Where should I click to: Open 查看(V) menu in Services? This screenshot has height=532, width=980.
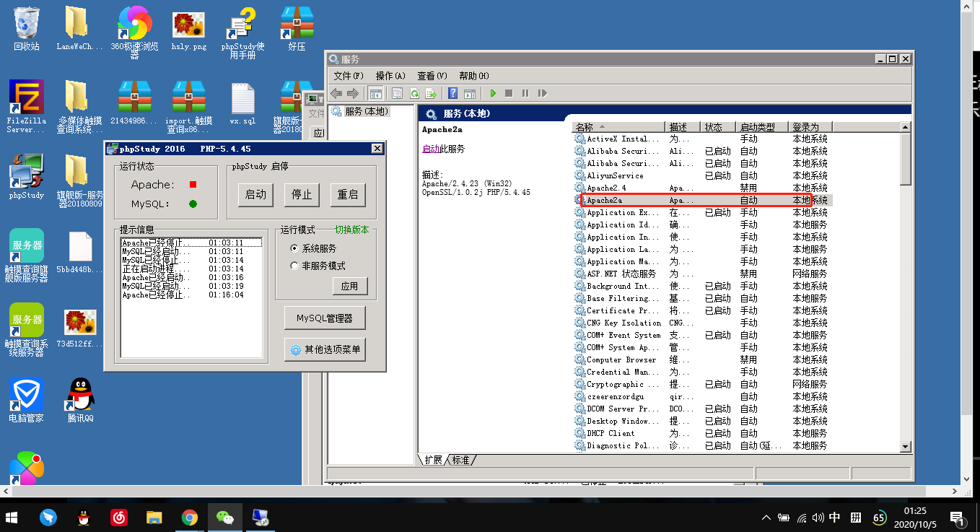tap(432, 76)
